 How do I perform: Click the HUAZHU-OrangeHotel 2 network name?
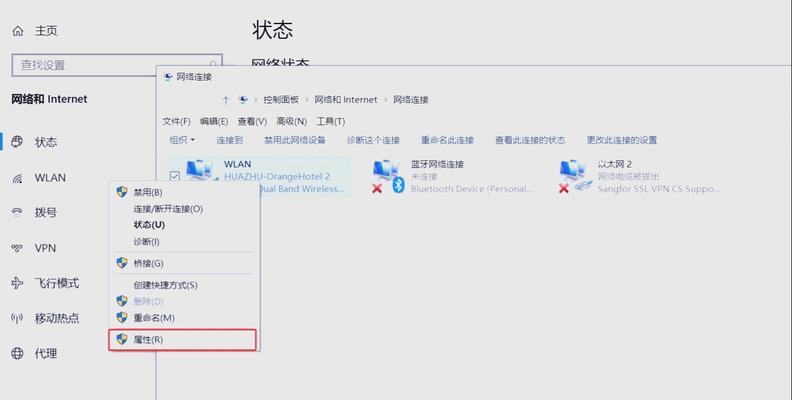[277, 176]
